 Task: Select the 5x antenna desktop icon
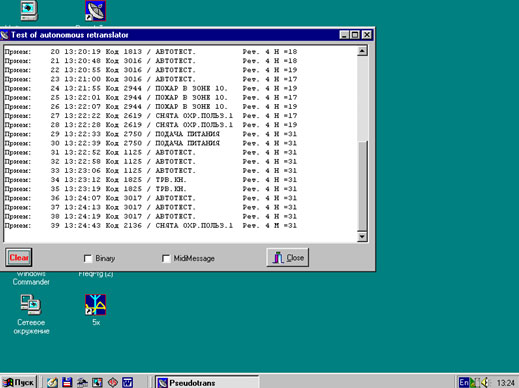point(96,305)
